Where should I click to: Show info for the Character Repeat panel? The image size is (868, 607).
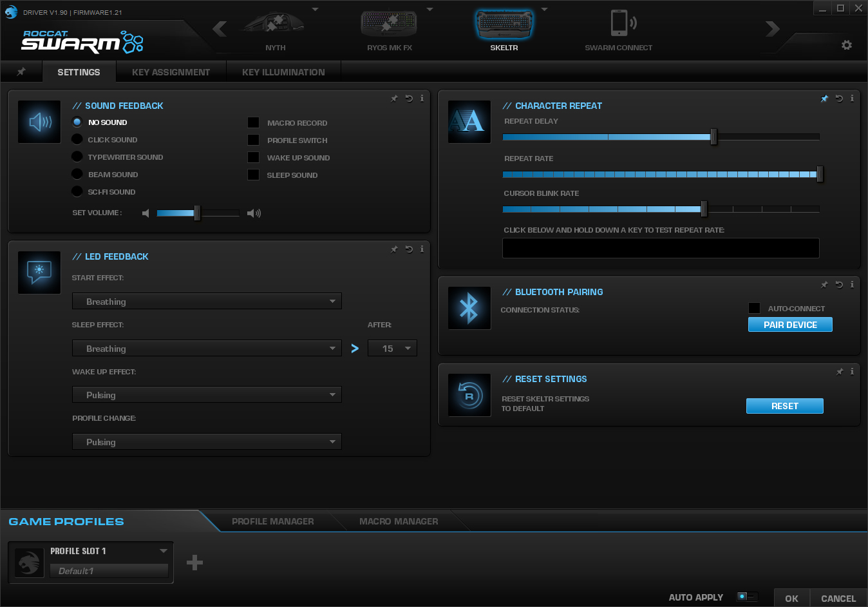coord(852,99)
